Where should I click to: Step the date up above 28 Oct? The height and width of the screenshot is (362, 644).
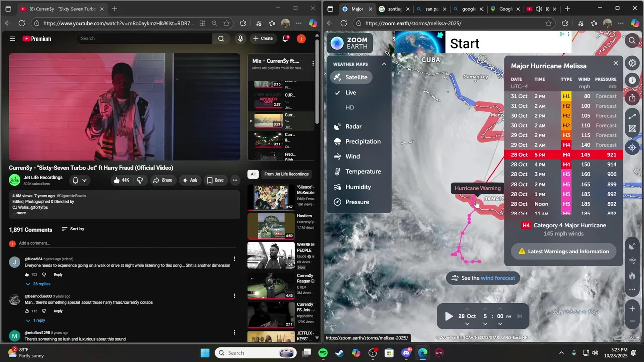(467, 308)
